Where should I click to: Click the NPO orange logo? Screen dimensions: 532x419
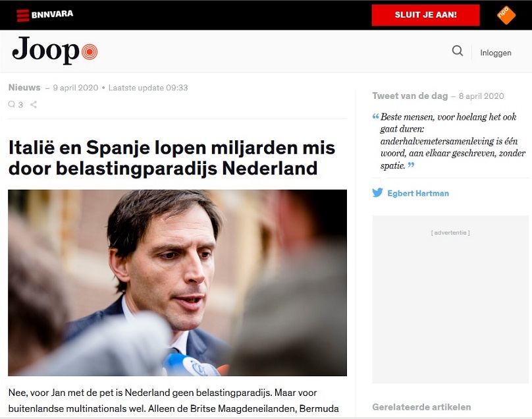pyautogui.click(x=506, y=15)
